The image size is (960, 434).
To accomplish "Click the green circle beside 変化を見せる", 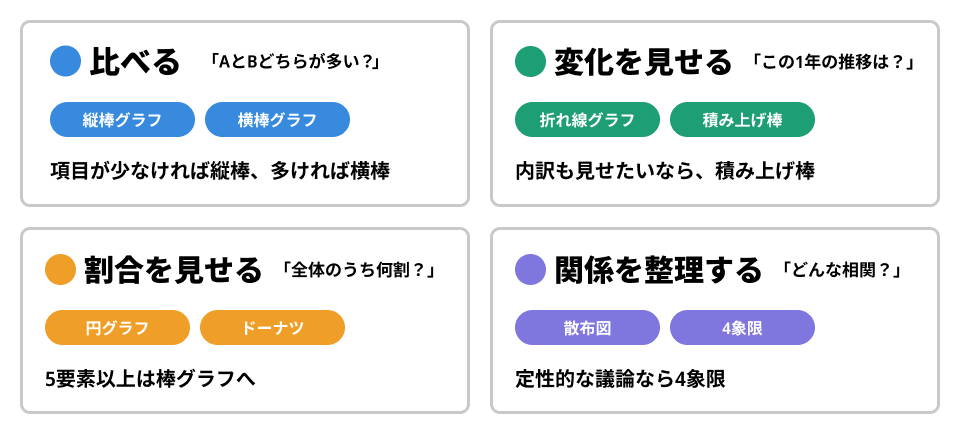I will (x=530, y=62).
